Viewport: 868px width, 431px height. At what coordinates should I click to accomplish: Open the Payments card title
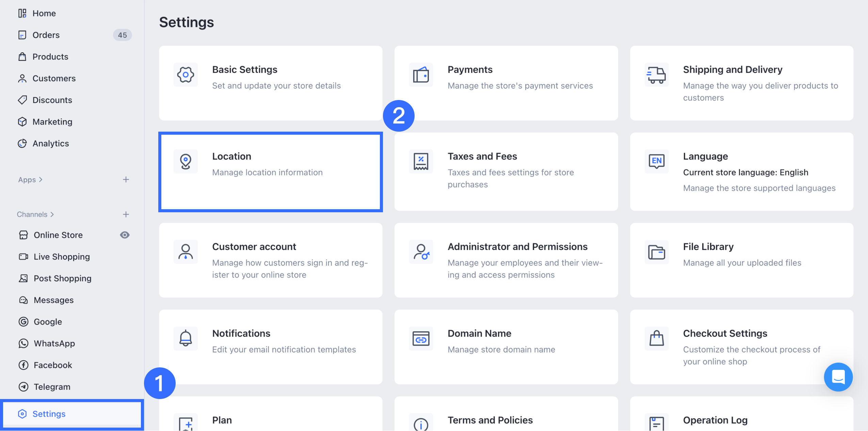coord(470,70)
